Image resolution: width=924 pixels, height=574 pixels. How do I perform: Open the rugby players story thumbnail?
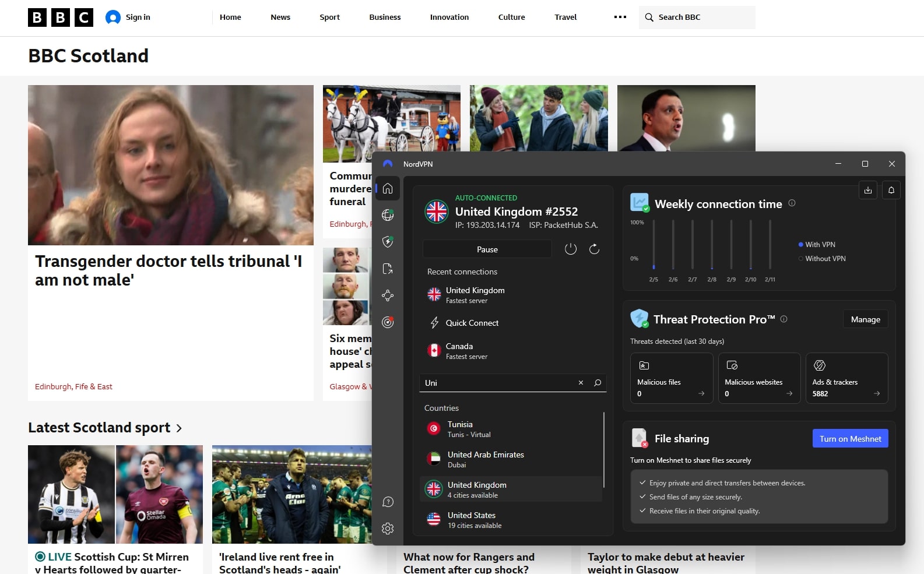pyautogui.click(x=292, y=495)
